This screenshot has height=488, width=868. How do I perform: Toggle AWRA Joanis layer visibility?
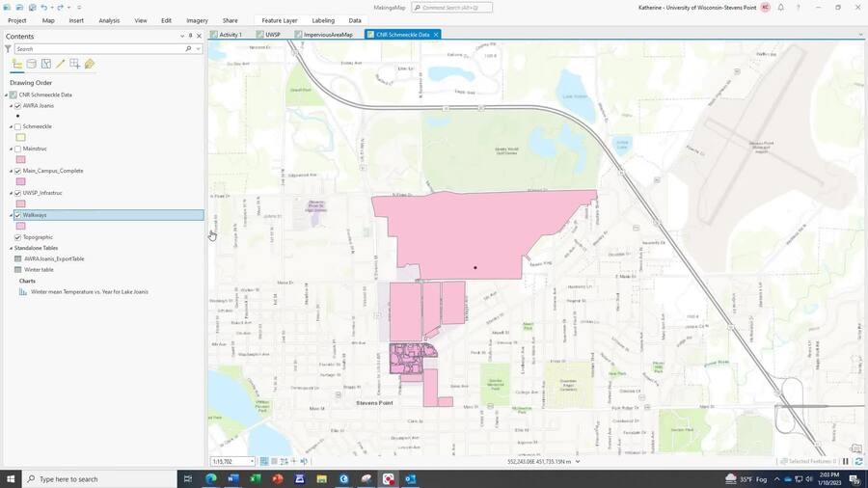[17, 106]
